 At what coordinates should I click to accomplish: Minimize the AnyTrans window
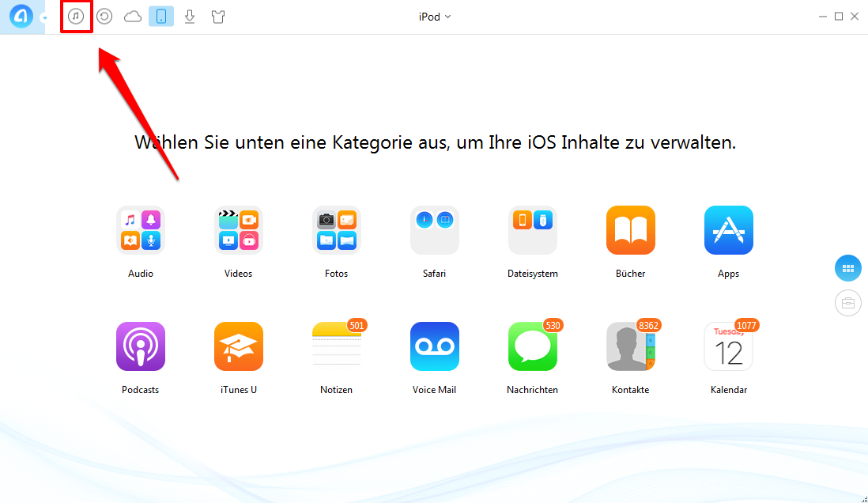pyautogui.click(x=823, y=17)
